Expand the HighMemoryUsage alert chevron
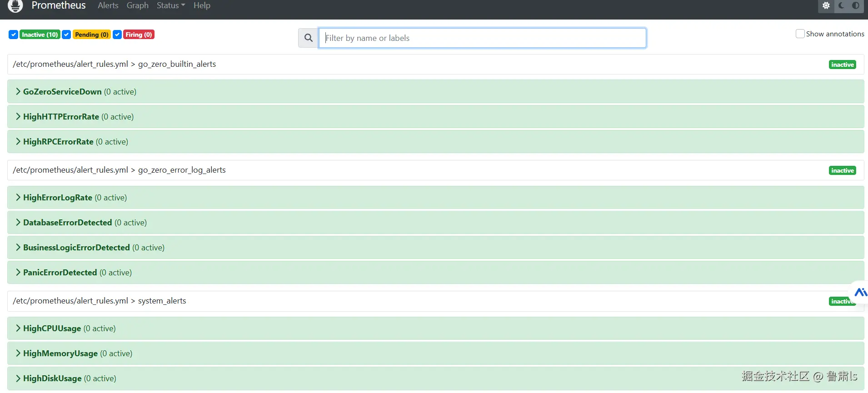Screen dimensions: 868x393 pyautogui.click(x=18, y=353)
